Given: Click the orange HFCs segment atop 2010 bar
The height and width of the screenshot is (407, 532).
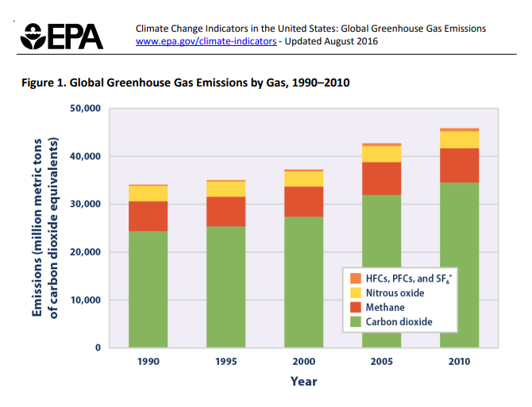Looking at the screenshot, I should point(459,129).
